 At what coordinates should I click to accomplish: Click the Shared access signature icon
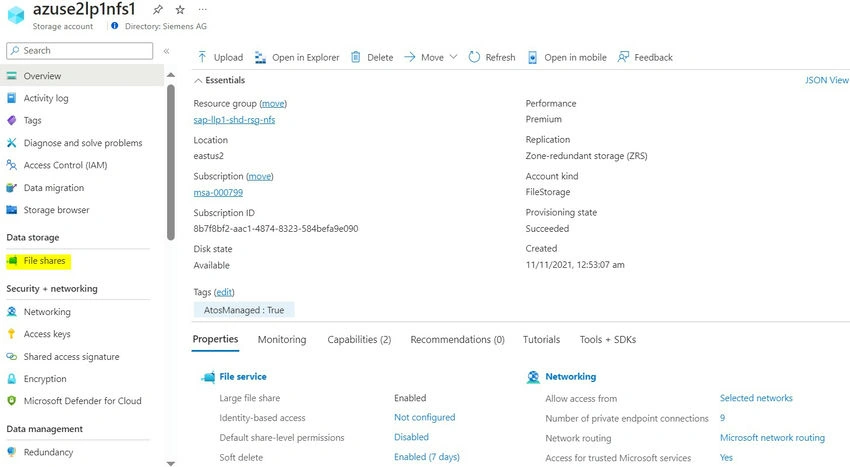pyautogui.click(x=11, y=356)
